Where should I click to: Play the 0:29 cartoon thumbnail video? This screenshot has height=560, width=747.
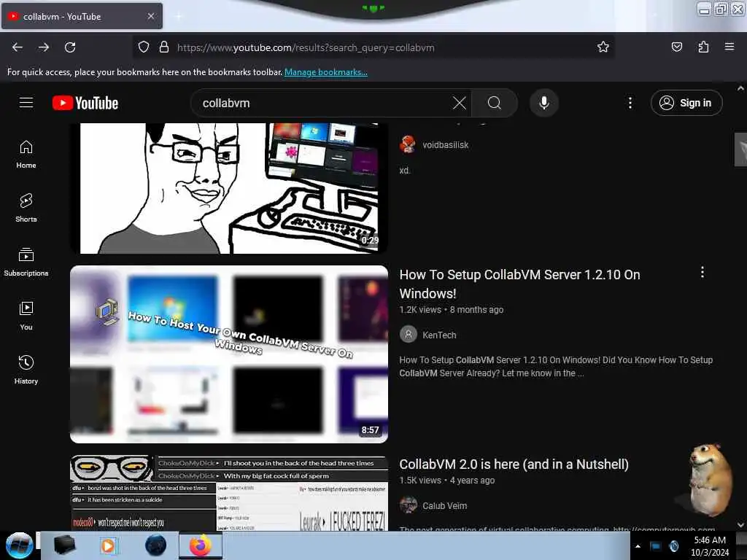coord(229,188)
